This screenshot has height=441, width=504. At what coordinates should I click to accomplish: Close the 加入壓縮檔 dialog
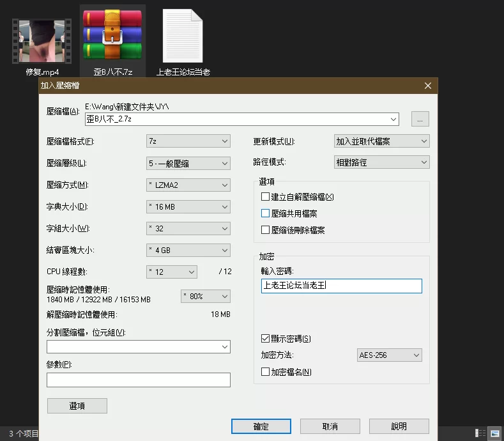(428, 85)
